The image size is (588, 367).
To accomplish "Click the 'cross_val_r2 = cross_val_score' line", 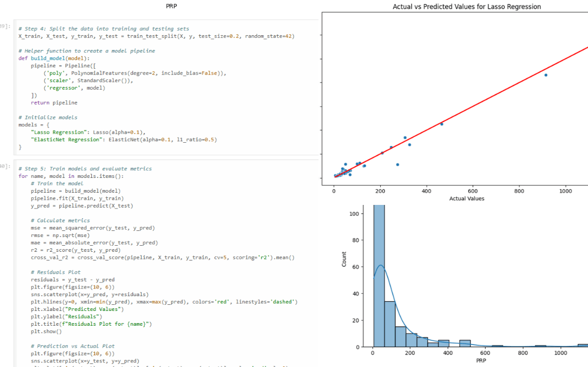I will [163, 257].
